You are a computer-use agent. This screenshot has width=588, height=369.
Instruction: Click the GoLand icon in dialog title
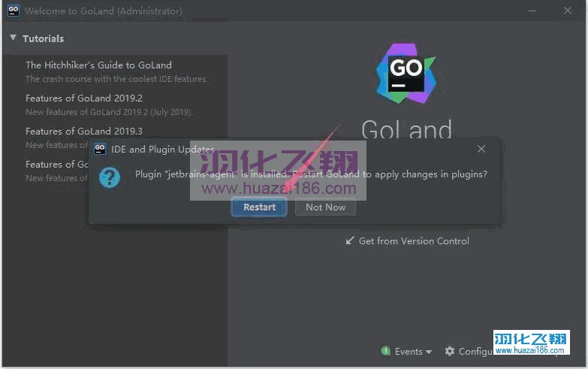pos(100,150)
